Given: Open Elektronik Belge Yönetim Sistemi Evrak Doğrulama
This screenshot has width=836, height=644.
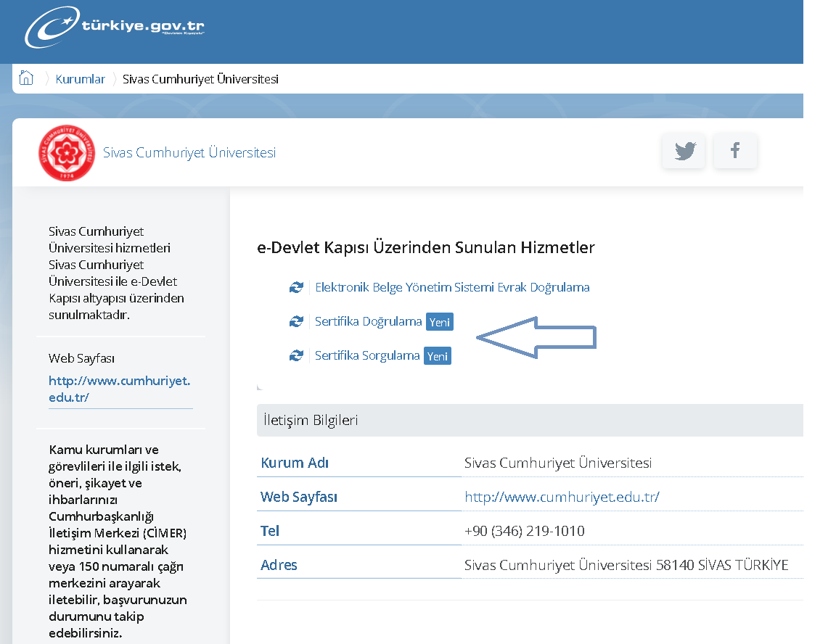Looking at the screenshot, I should tap(452, 288).
